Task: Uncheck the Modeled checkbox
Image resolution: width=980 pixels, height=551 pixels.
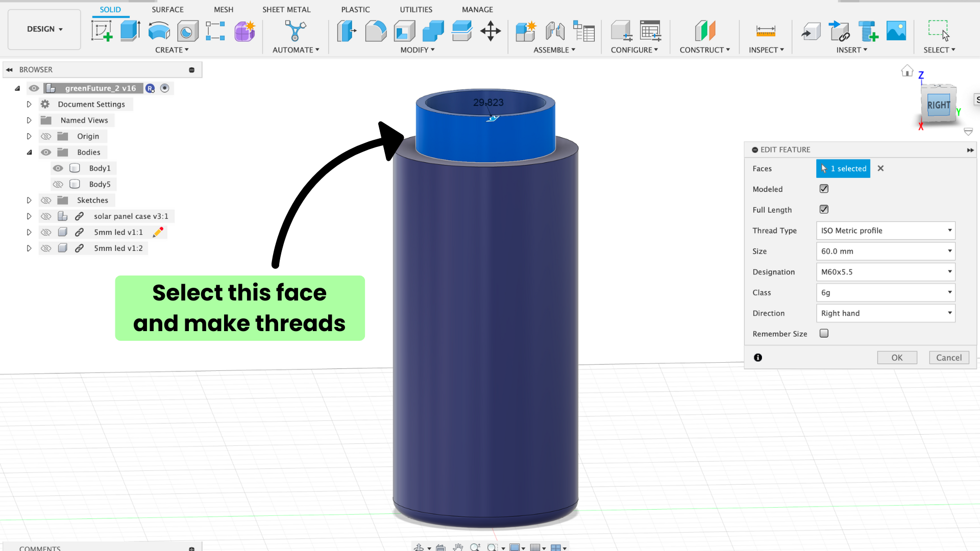Action: 824,189
